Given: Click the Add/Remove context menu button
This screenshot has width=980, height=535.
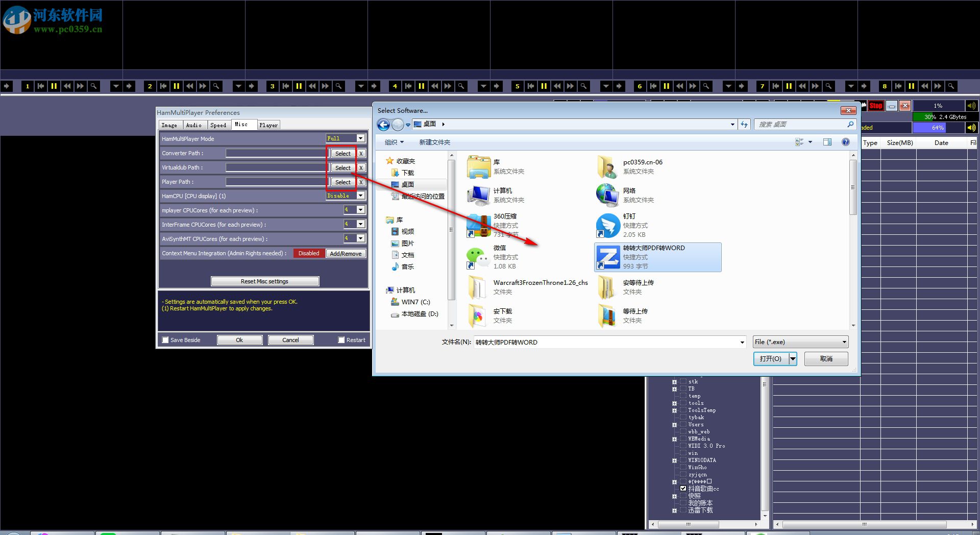Looking at the screenshot, I should point(346,253).
